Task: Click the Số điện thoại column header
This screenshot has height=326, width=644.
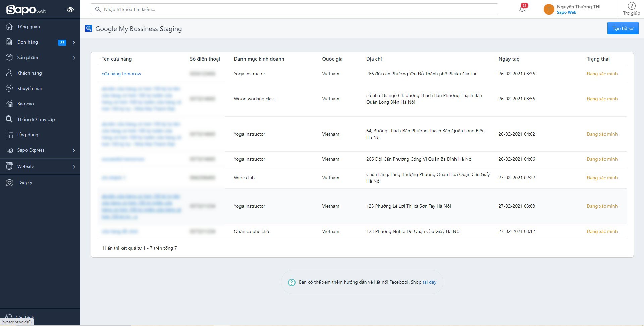Action: click(205, 59)
